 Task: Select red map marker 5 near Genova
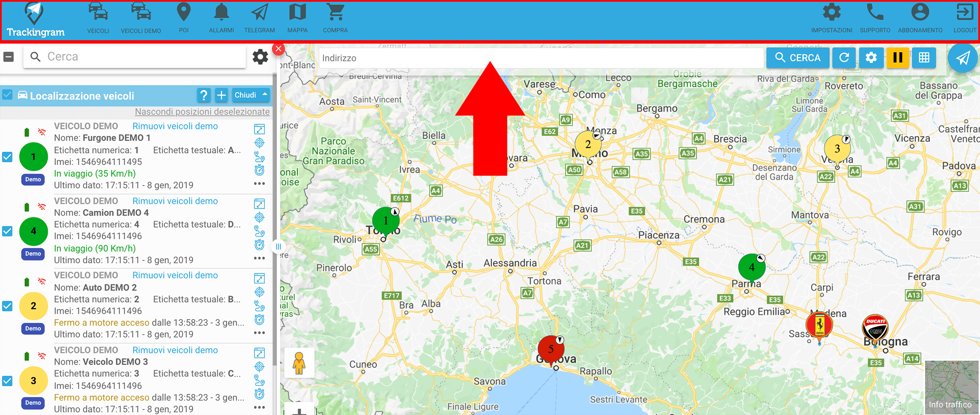click(x=551, y=350)
